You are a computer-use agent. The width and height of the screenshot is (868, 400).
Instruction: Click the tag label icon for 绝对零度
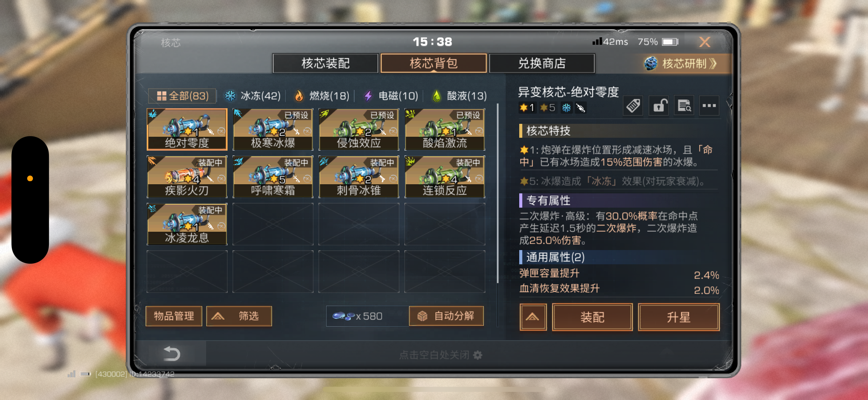click(x=633, y=106)
